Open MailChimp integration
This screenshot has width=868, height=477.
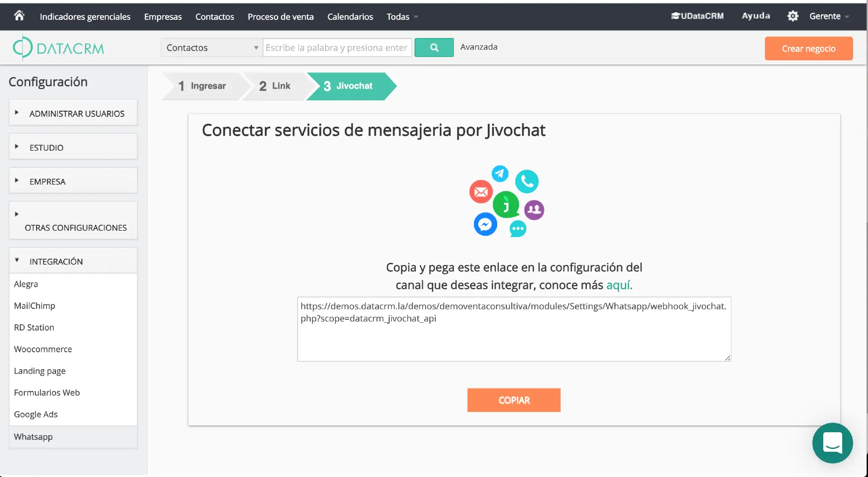(34, 306)
